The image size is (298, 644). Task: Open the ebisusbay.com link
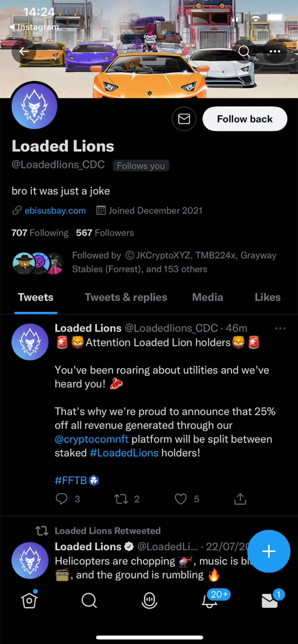[x=55, y=210]
